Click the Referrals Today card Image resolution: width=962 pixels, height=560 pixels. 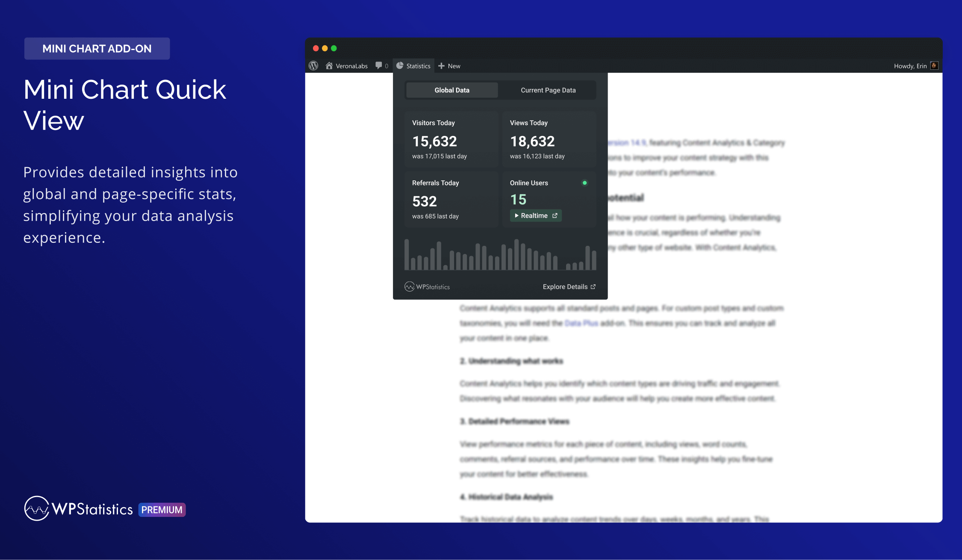tap(451, 199)
